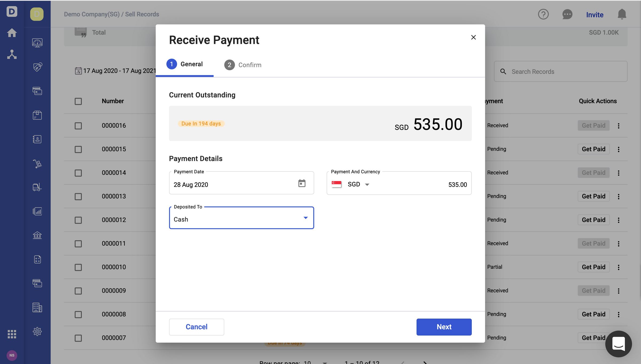Open the Dashboard from the sidebar
This screenshot has width=641, height=364.
[x=37, y=43]
